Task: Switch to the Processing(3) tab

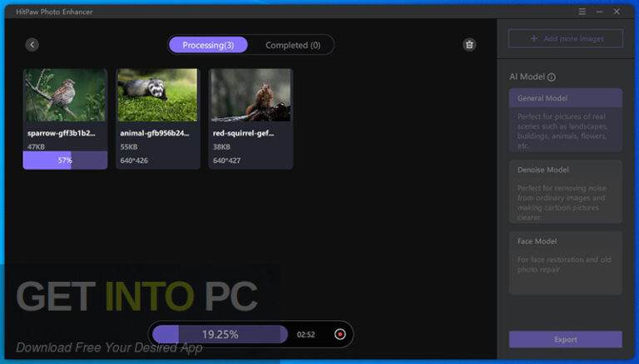Action: [208, 45]
